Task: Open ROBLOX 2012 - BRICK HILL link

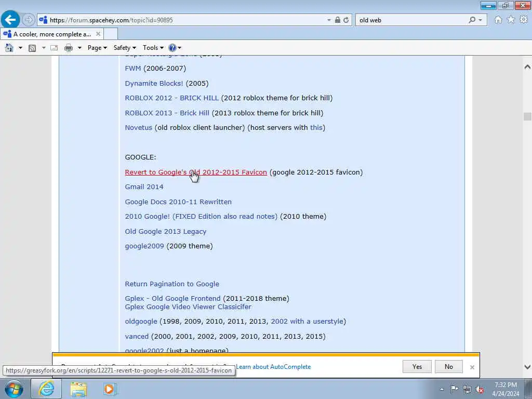Action: coord(171,98)
